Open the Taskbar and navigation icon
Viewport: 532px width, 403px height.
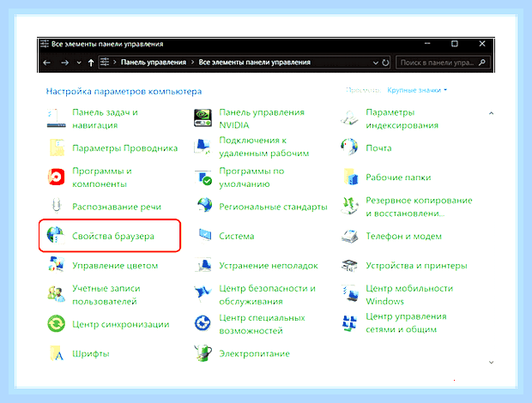(56, 118)
